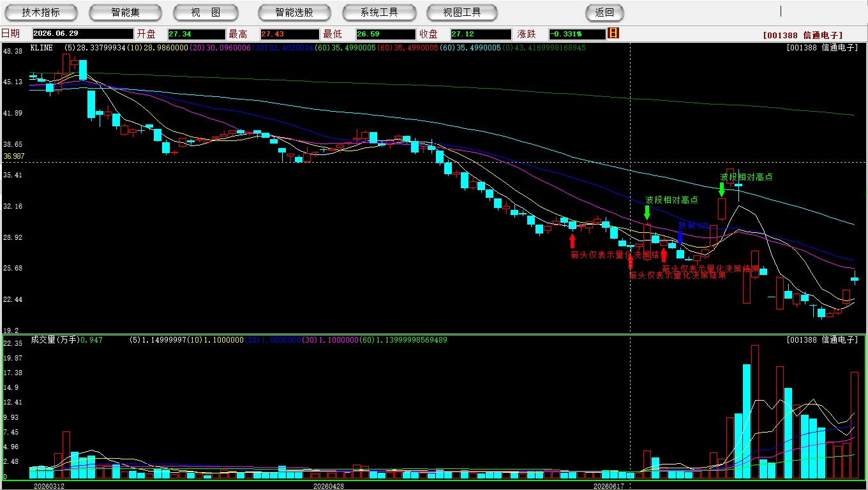
Task: Click the yellow 36.987 price axis label
Action: pos(13,156)
